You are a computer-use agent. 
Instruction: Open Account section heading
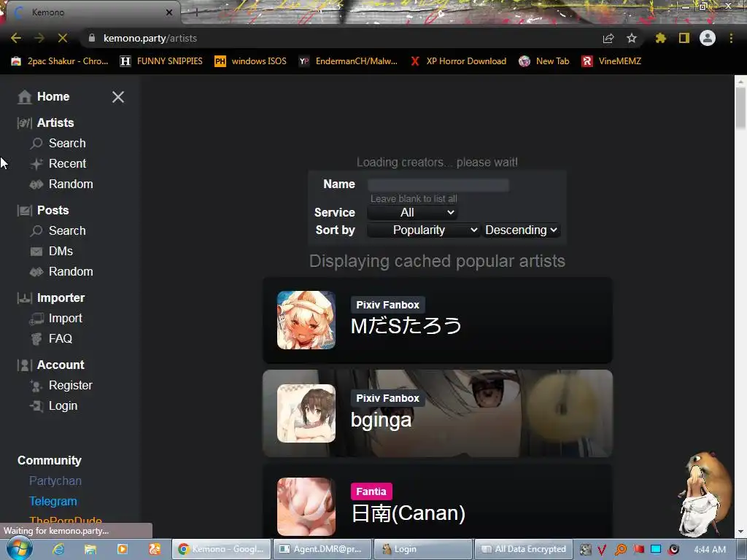61,365
